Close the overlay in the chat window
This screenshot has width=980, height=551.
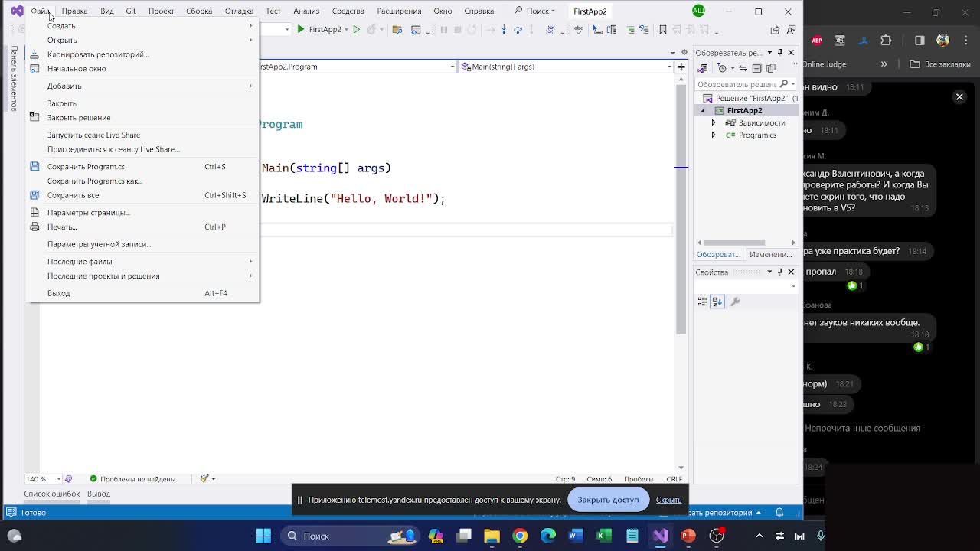click(x=959, y=96)
